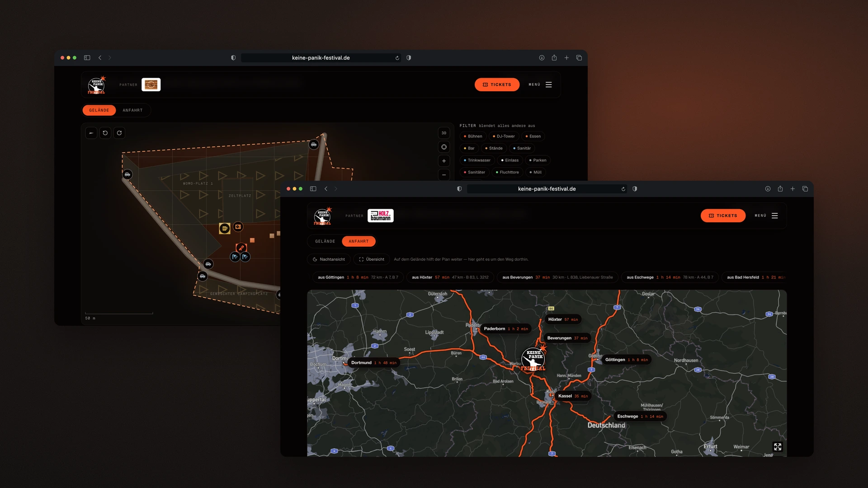Zoom in on the site map

click(x=444, y=161)
